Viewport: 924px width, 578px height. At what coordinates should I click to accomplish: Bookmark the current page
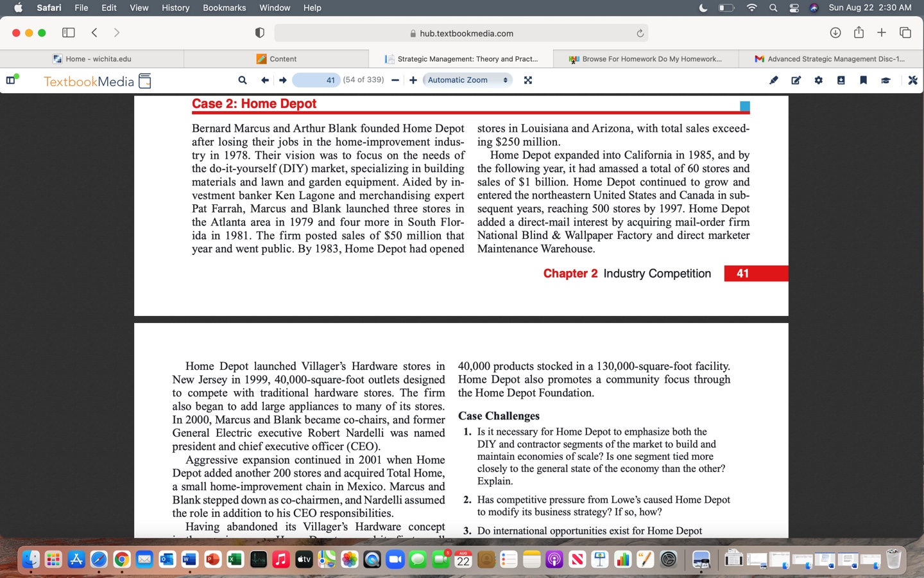tap(864, 80)
